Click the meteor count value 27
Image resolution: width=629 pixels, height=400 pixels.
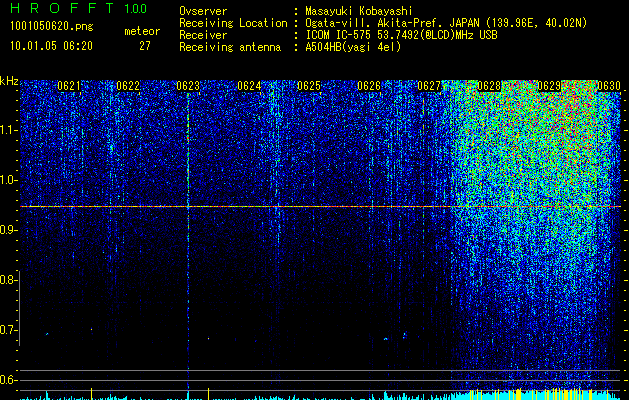(x=145, y=46)
